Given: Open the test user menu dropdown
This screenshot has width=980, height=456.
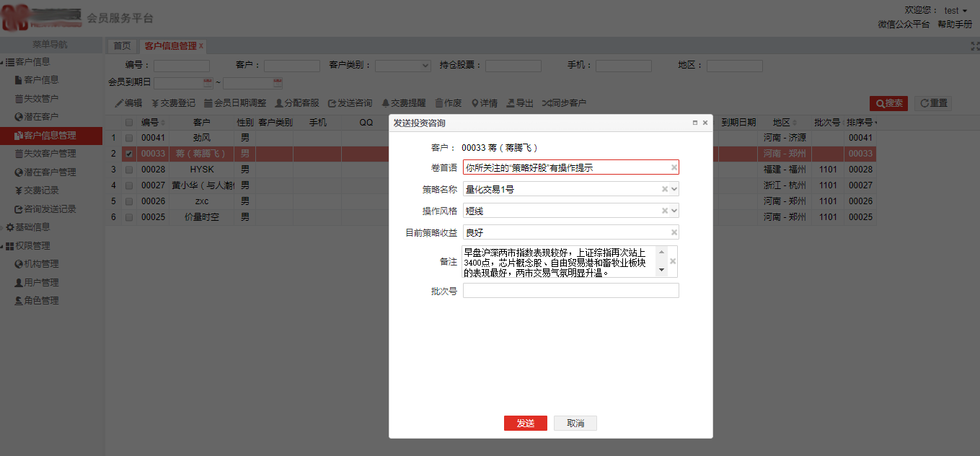Looking at the screenshot, I should click(955, 11).
